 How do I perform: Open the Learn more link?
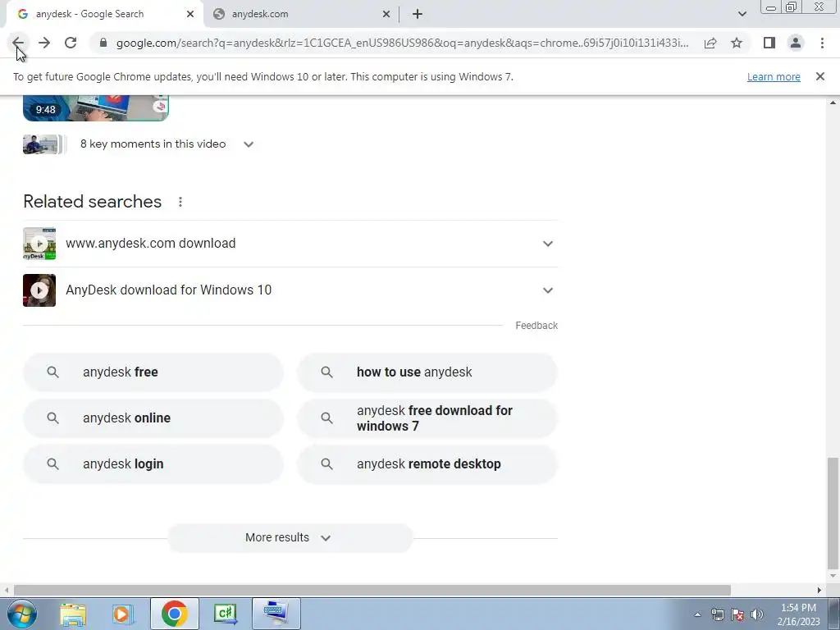click(x=774, y=76)
